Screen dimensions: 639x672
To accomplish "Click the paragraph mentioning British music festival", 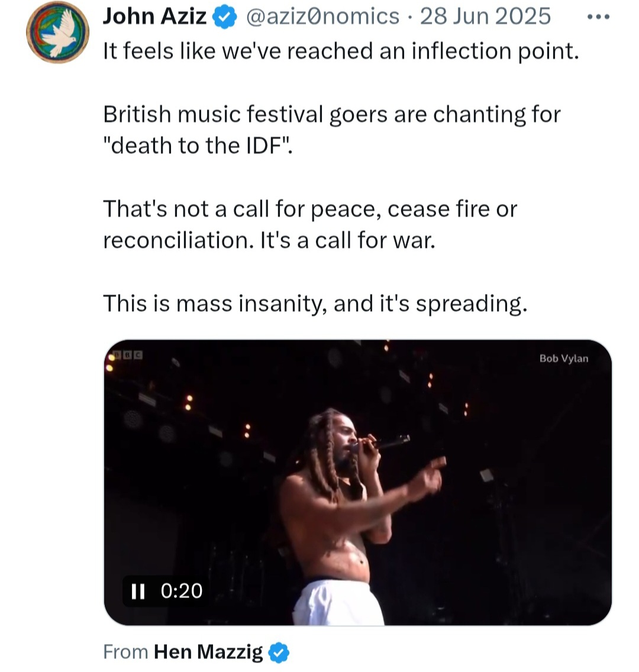I will 332,130.
